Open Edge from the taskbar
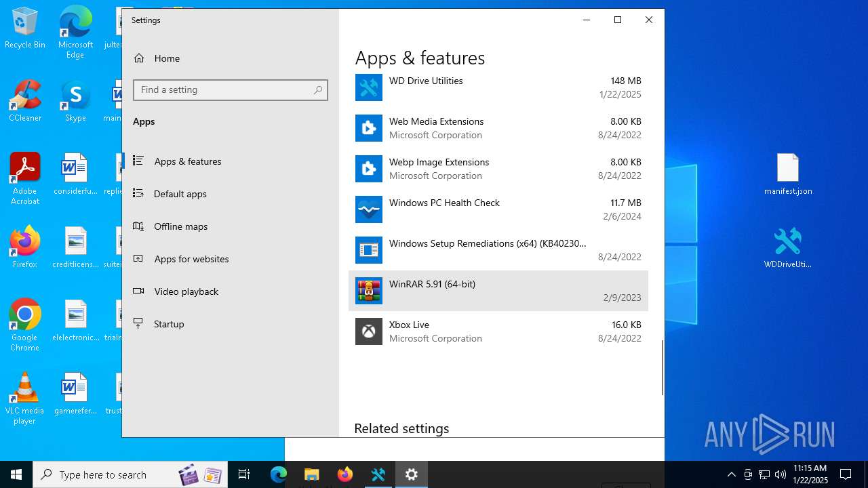Viewport: 868px width, 488px height. pyautogui.click(x=279, y=474)
